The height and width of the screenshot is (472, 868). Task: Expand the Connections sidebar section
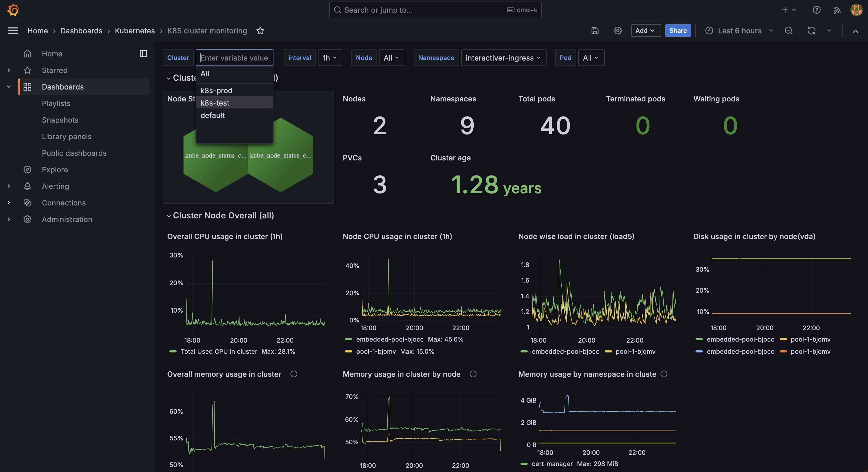9,203
